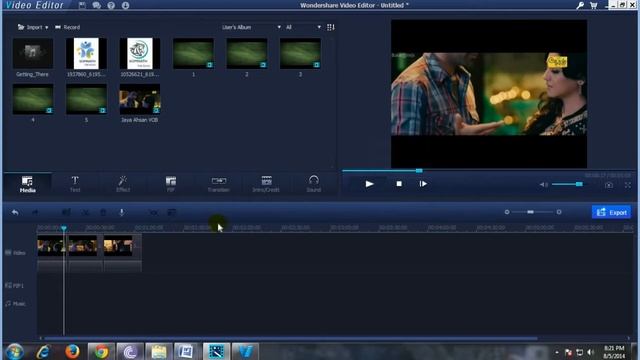Image resolution: width=640 pixels, height=360 pixels.
Task: Switch to the Transition tab
Action: point(218,184)
